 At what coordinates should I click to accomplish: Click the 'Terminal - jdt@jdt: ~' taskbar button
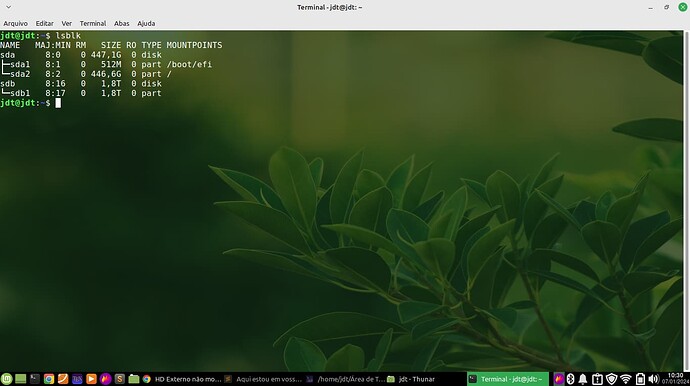(508, 379)
